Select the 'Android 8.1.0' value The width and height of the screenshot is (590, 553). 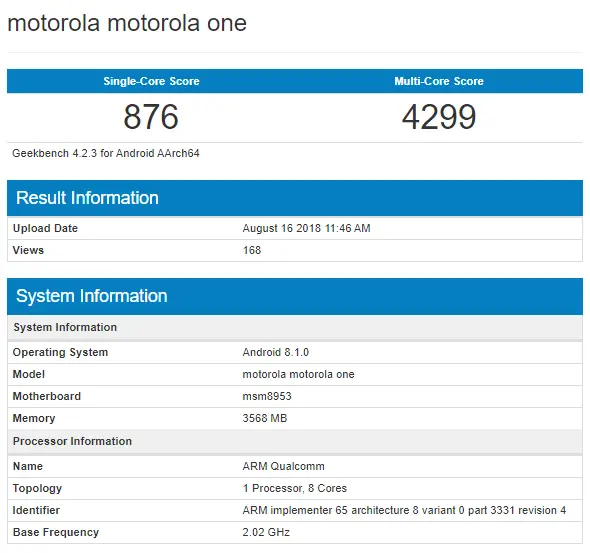275,352
